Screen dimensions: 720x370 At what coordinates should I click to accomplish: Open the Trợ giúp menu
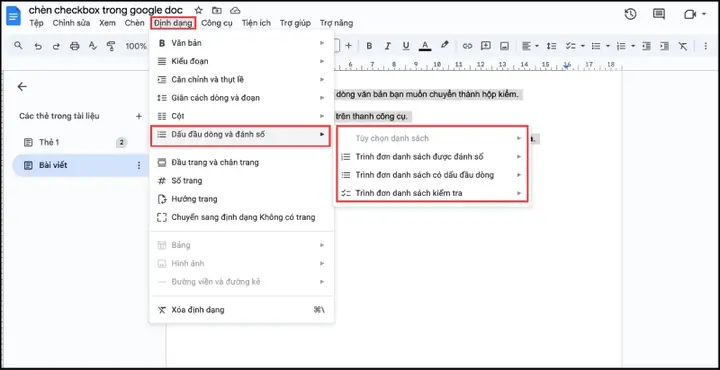pyautogui.click(x=295, y=23)
